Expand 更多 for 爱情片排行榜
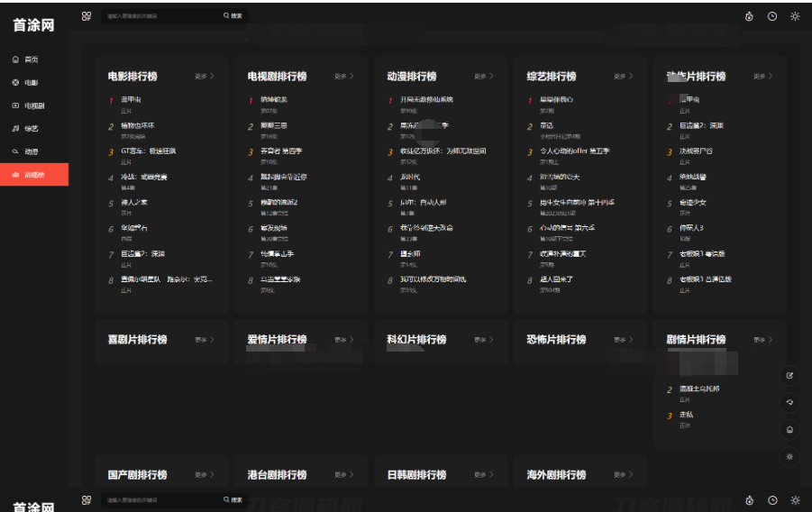Screen dimensions: 812x512 (x=344, y=340)
